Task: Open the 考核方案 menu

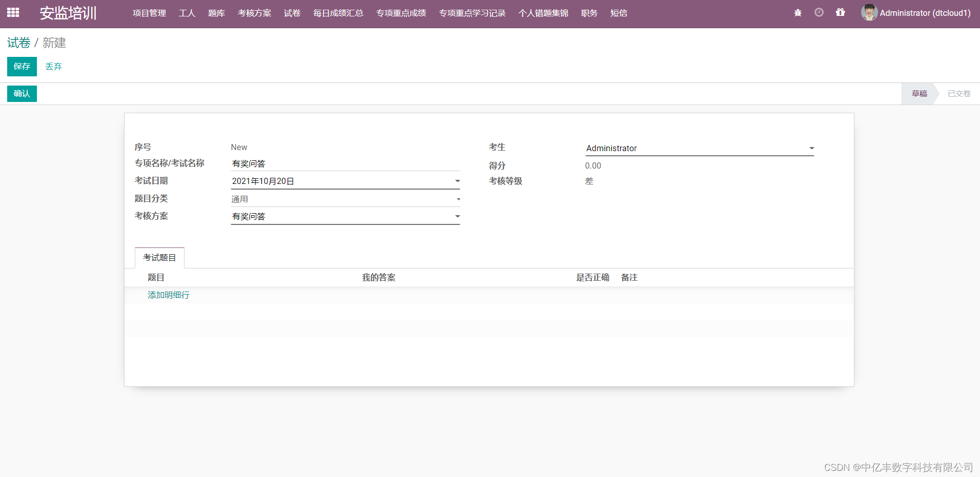Action: point(254,13)
